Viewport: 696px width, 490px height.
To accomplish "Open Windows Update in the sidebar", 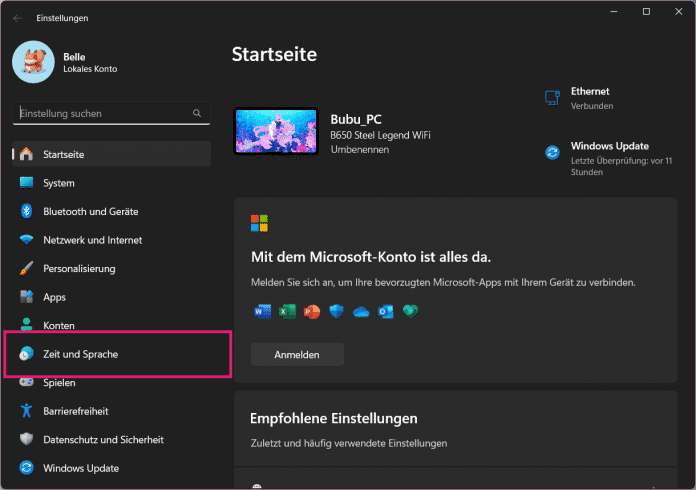I will (x=80, y=468).
